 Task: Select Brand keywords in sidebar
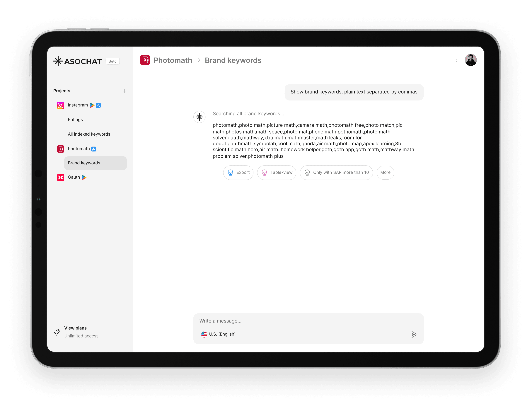(95, 163)
